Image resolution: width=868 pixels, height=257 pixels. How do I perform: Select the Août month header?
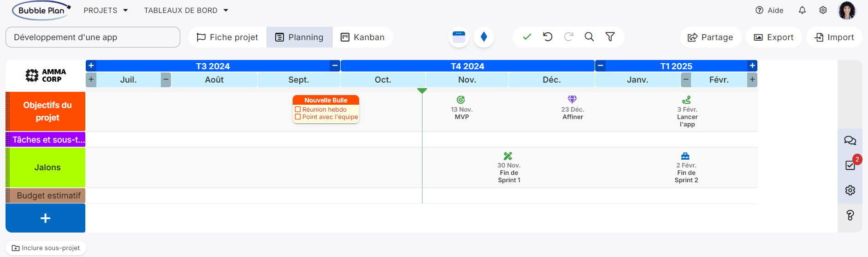tap(214, 79)
